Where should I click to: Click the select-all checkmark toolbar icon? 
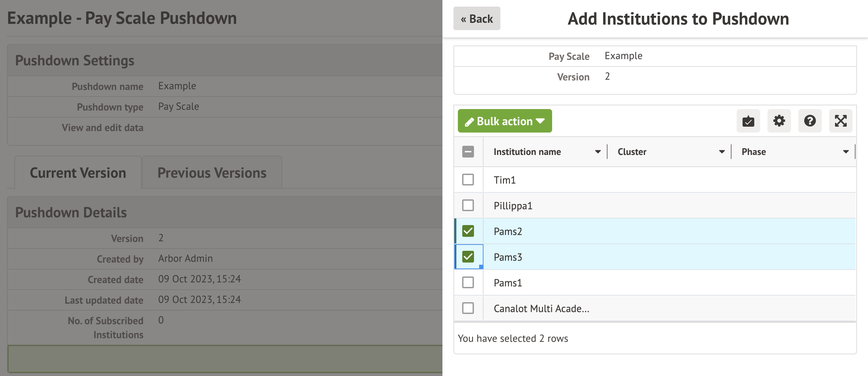point(748,121)
